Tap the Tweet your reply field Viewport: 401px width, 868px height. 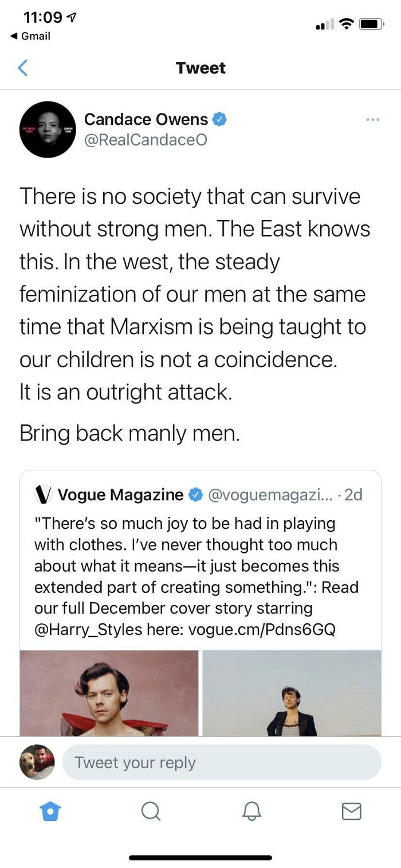point(222,762)
